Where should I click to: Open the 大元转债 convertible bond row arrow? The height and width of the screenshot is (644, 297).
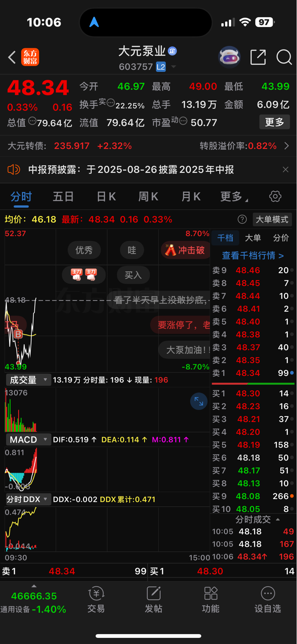coord(287,146)
